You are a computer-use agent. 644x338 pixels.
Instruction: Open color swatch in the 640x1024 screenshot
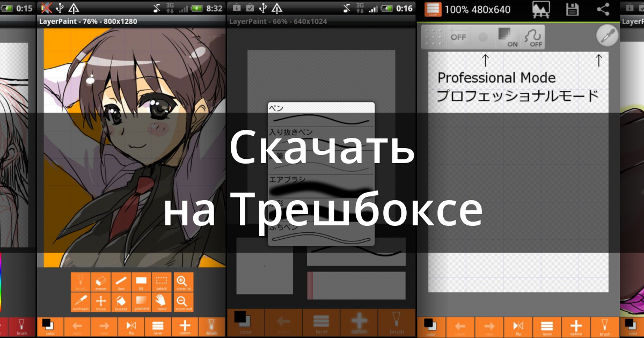coord(245,324)
